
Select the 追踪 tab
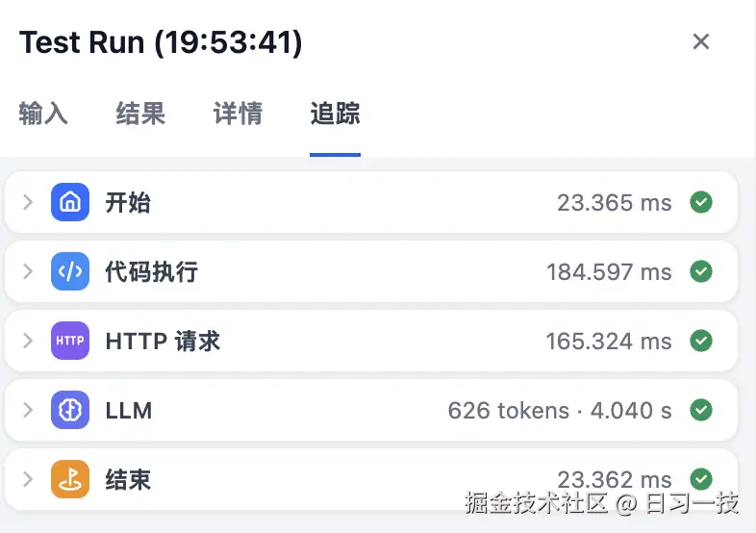click(x=335, y=114)
